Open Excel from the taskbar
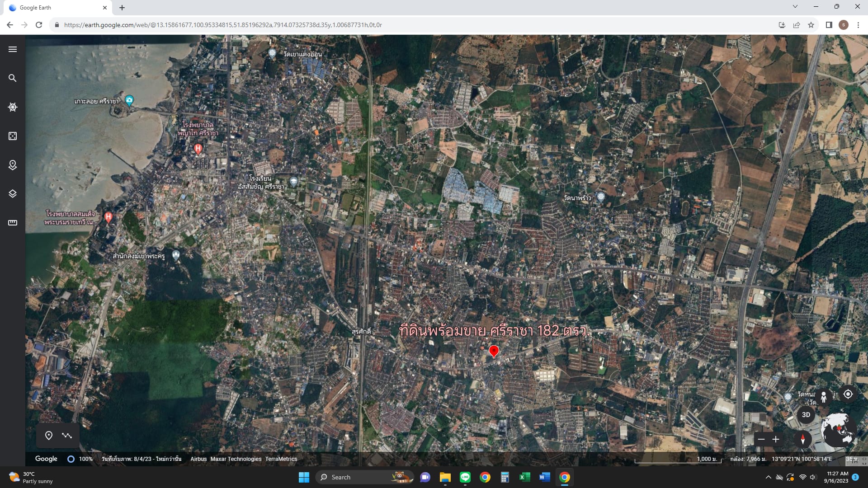 tap(524, 477)
